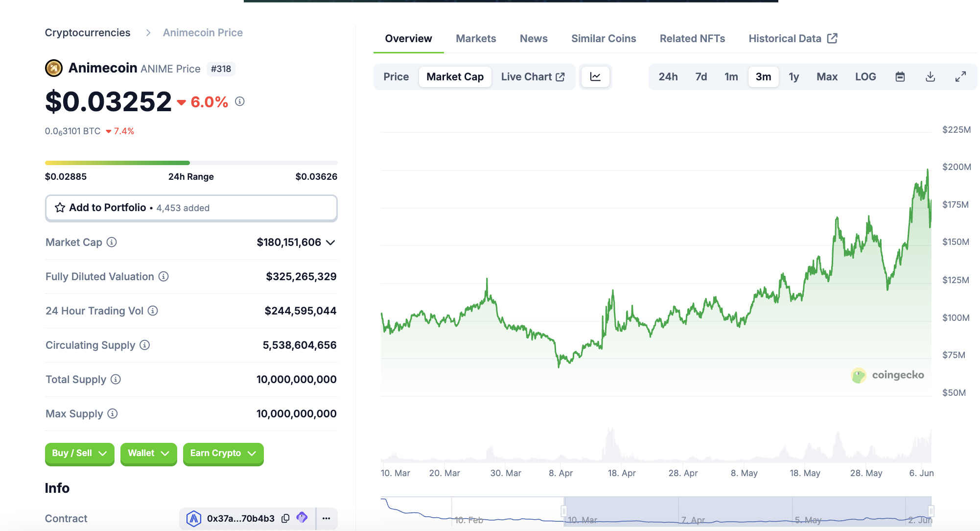This screenshot has height=531, width=980.
Task: Click the download chart data icon
Action: [x=930, y=77]
